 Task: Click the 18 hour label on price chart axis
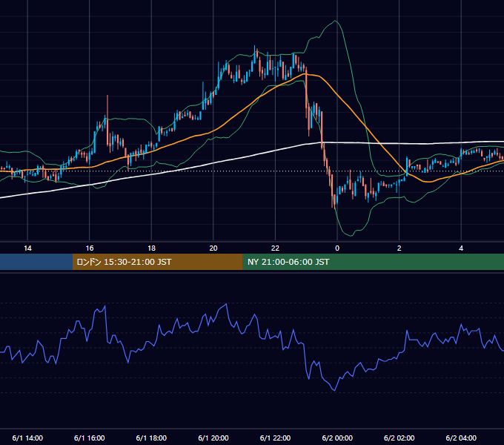click(x=151, y=248)
